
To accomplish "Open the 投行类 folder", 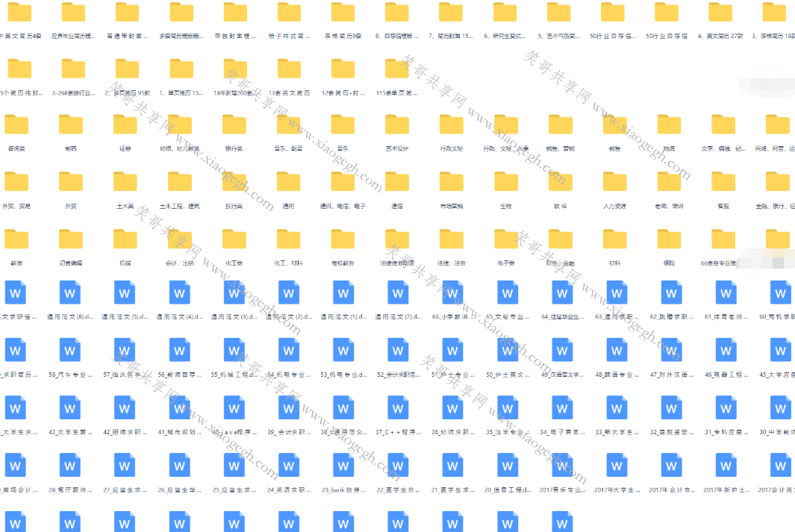I will 234,182.
